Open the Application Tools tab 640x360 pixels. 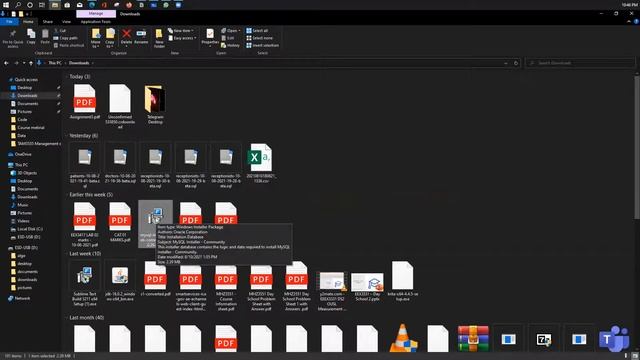tap(96, 22)
